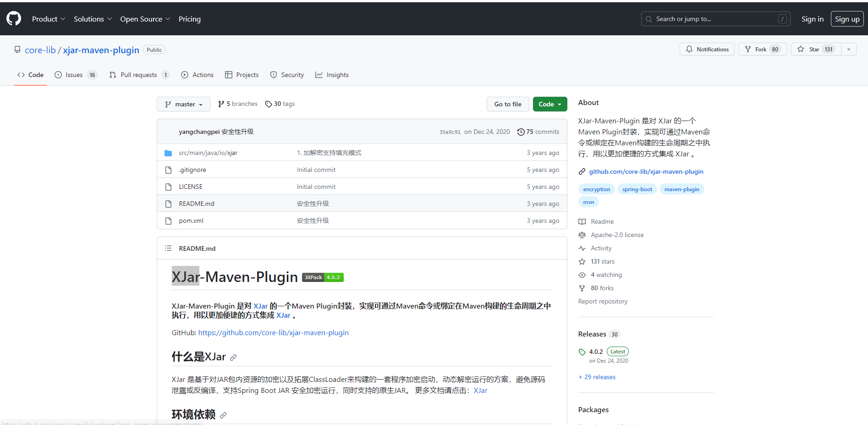
Task: Click Report repository
Action: tap(603, 301)
